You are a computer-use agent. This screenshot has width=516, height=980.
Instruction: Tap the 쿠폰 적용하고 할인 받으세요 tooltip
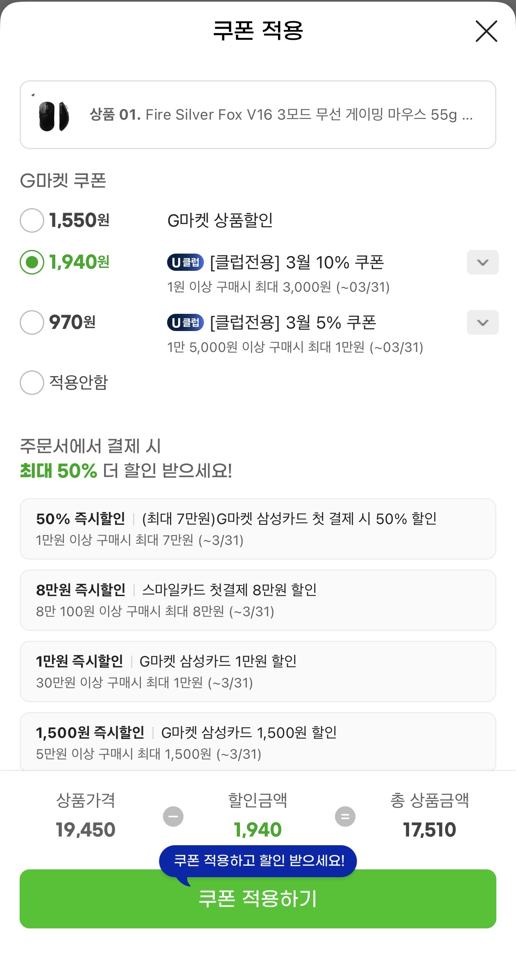258,860
